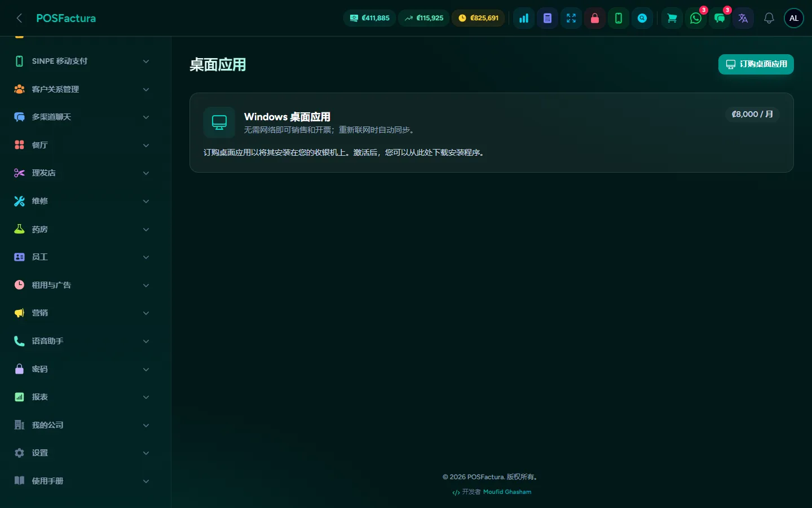Expand the 我的公司 chevron
The image size is (812, 508).
(x=146, y=425)
